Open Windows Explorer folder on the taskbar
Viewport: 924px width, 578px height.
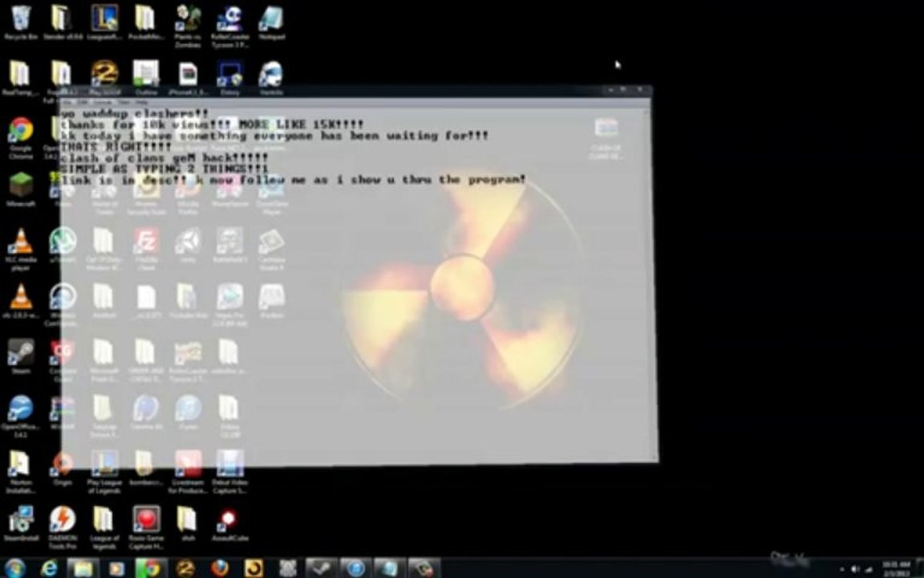(x=83, y=568)
